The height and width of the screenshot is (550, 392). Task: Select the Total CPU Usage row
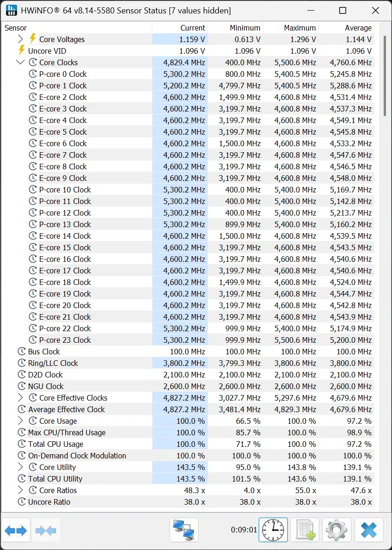188,444
